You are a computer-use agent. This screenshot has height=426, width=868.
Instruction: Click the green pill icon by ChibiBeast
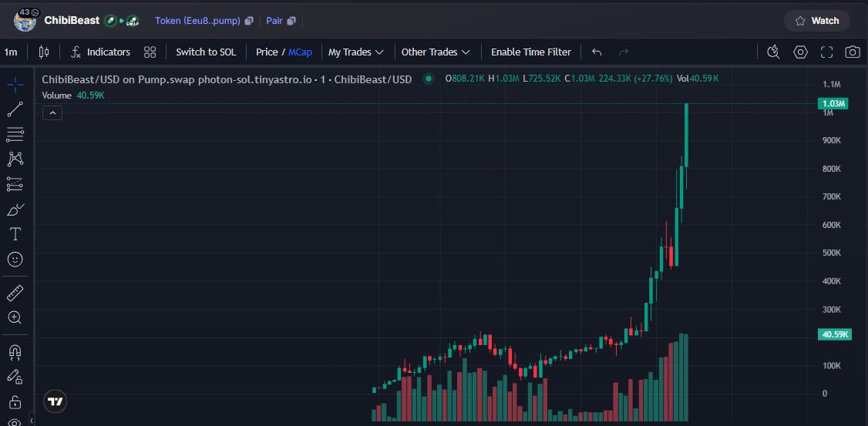tap(111, 21)
